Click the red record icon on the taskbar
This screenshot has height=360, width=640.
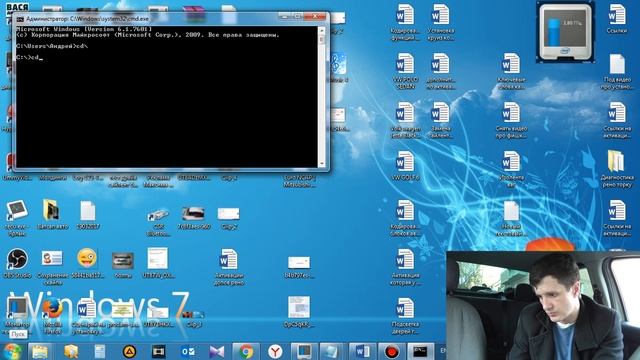coord(391,351)
